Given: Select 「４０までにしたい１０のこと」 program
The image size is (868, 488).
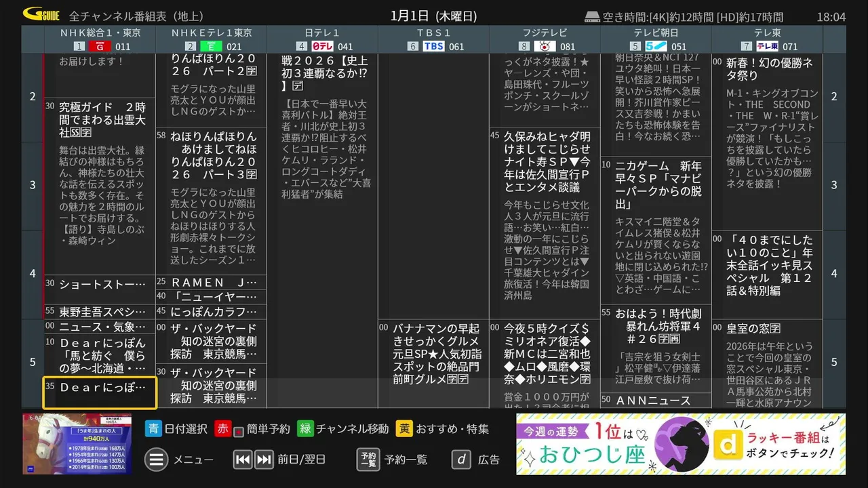Looking at the screenshot, I should click(x=767, y=275).
